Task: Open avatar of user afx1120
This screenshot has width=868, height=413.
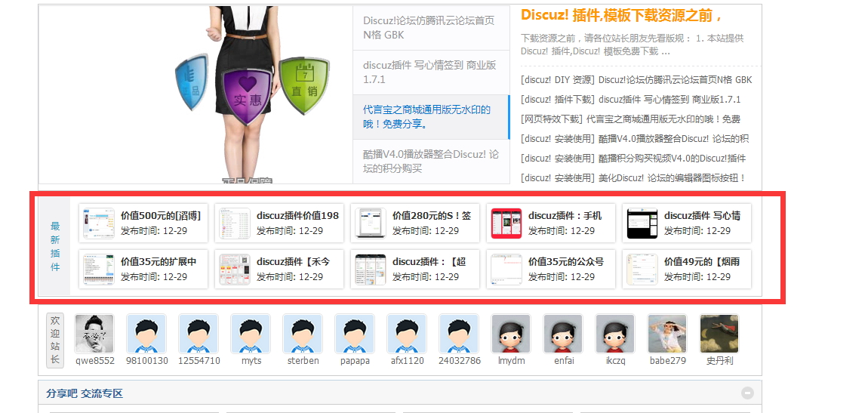Action: pos(407,334)
